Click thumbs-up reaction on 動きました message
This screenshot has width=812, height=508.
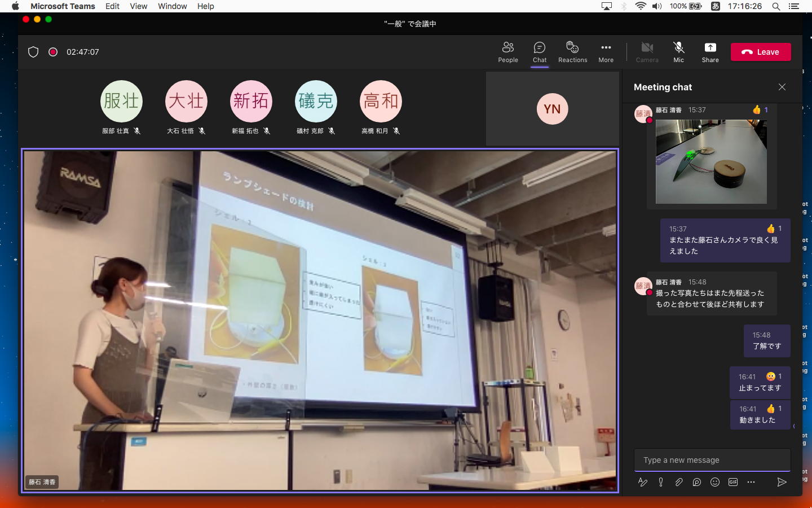click(x=774, y=409)
